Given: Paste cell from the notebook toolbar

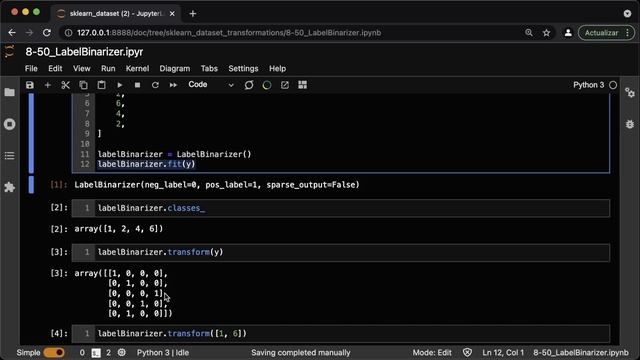Looking at the screenshot, I should pyautogui.click(x=101, y=85).
